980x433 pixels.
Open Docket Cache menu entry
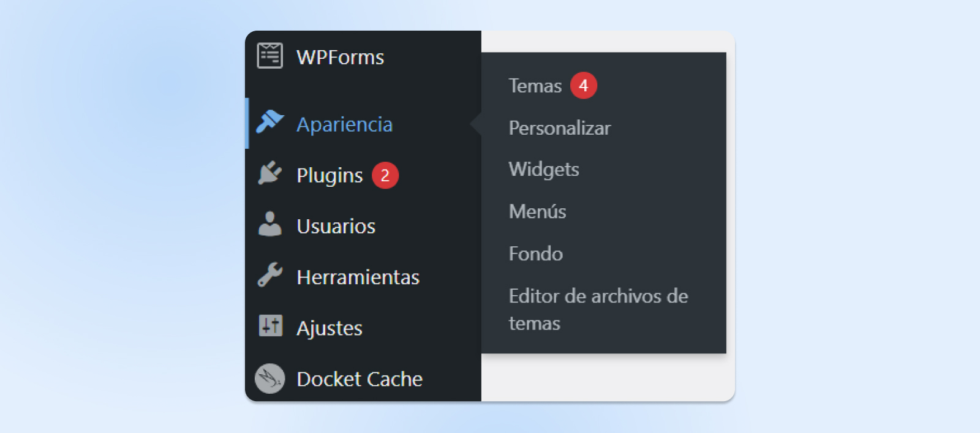[360, 379]
